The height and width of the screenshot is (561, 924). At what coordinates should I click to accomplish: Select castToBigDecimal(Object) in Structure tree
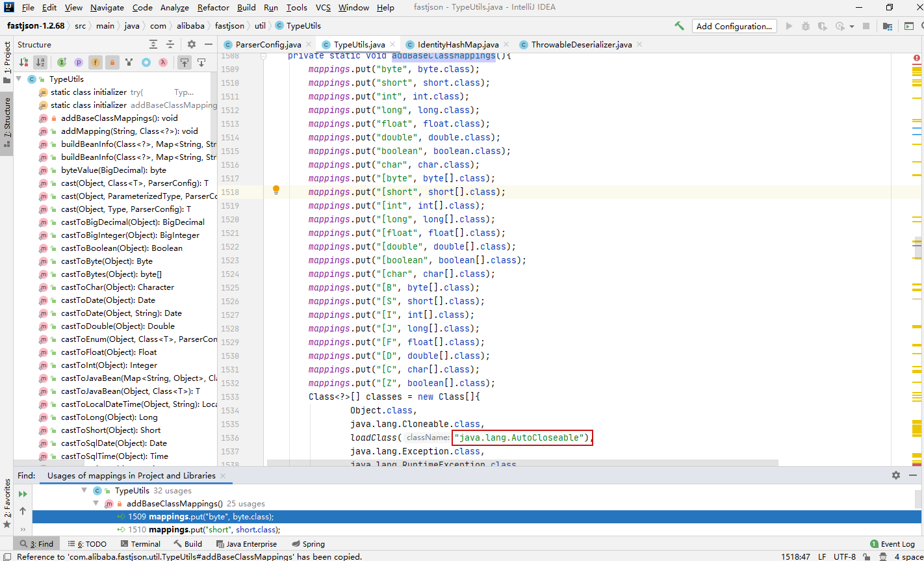133,222
